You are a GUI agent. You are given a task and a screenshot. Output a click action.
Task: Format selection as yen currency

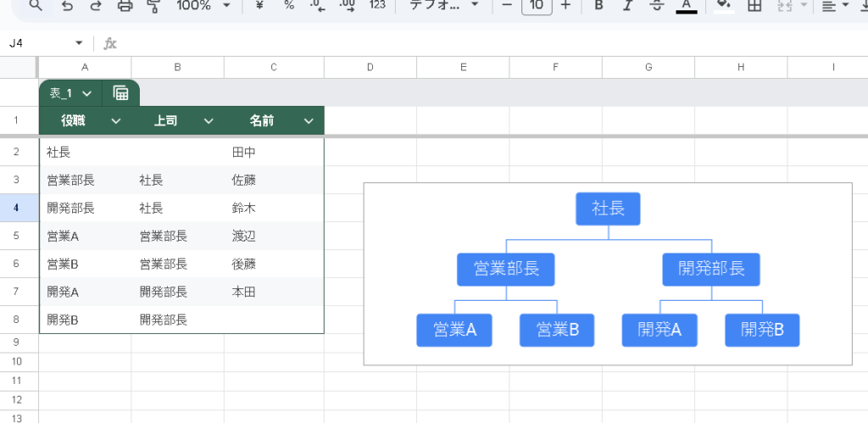coord(259,5)
